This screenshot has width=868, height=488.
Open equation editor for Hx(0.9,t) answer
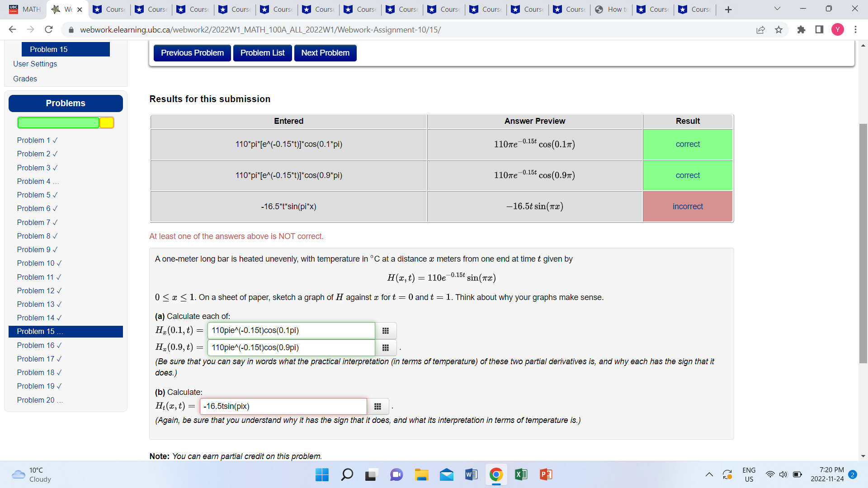point(385,347)
